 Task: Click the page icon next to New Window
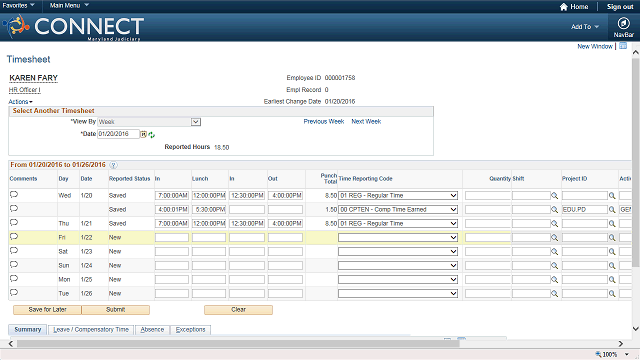tap(623, 46)
